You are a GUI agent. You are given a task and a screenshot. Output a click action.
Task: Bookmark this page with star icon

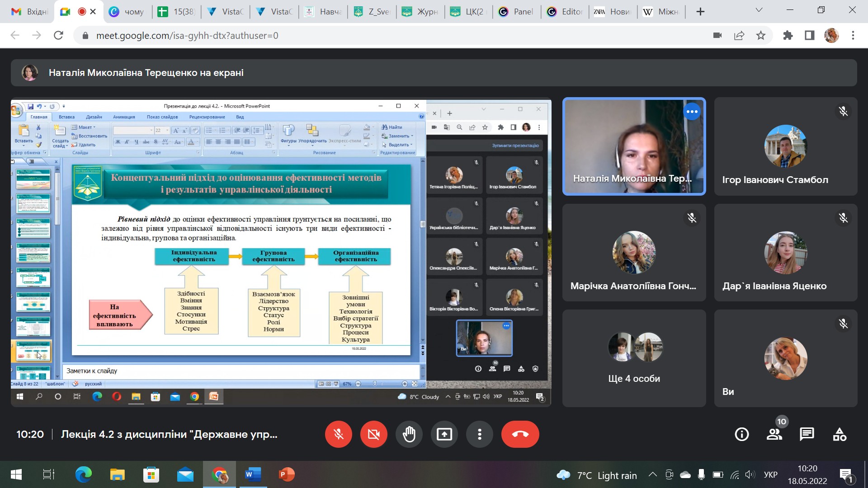761,35
